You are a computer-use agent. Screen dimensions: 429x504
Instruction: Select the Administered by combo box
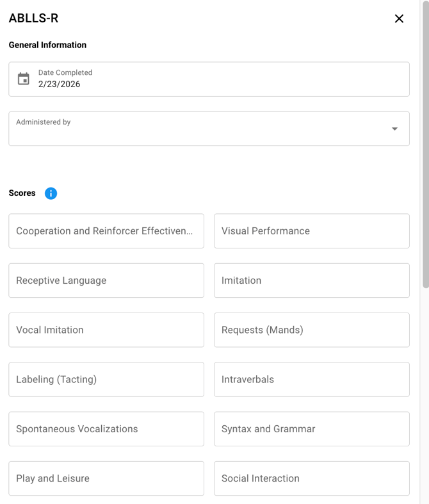coord(198,129)
